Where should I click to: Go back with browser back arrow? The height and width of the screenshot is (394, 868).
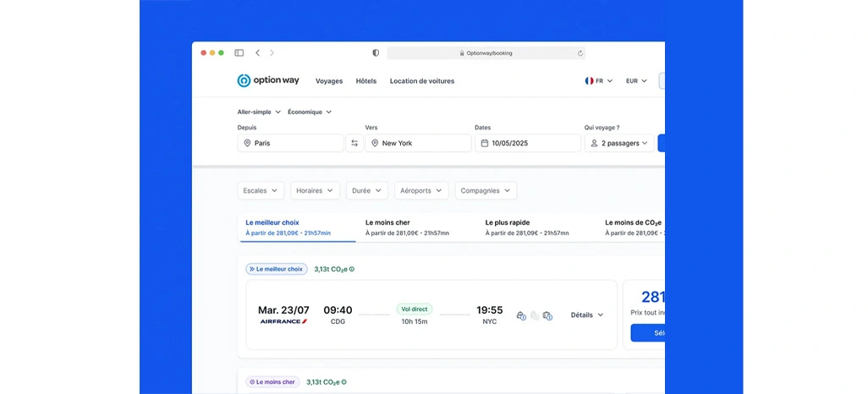(x=257, y=53)
